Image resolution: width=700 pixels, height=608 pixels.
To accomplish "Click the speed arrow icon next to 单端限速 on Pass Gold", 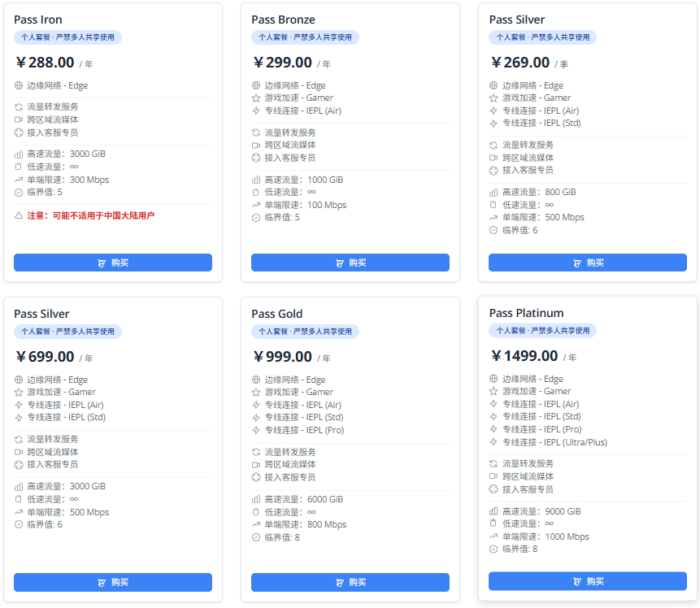I will click(256, 524).
